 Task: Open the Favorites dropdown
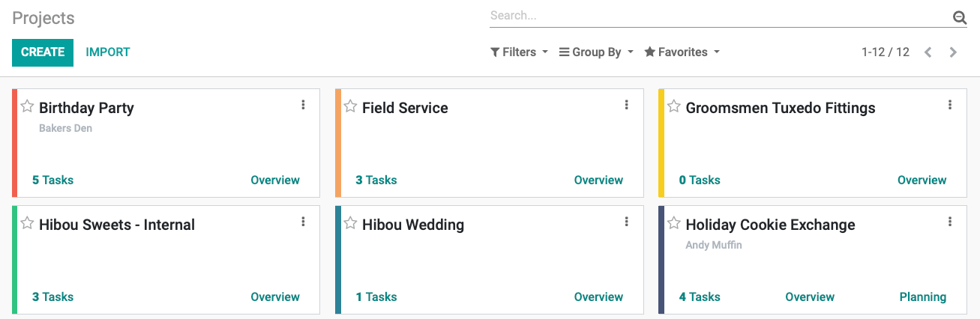point(682,52)
